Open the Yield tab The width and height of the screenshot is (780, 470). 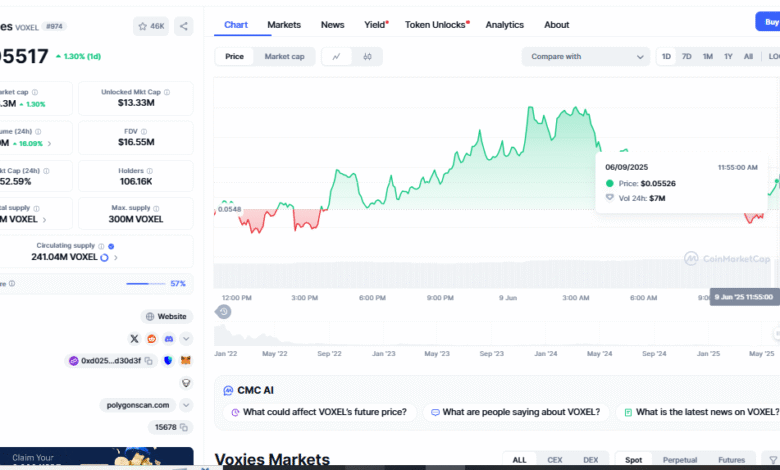pyautogui.click(x=376, y=25)
